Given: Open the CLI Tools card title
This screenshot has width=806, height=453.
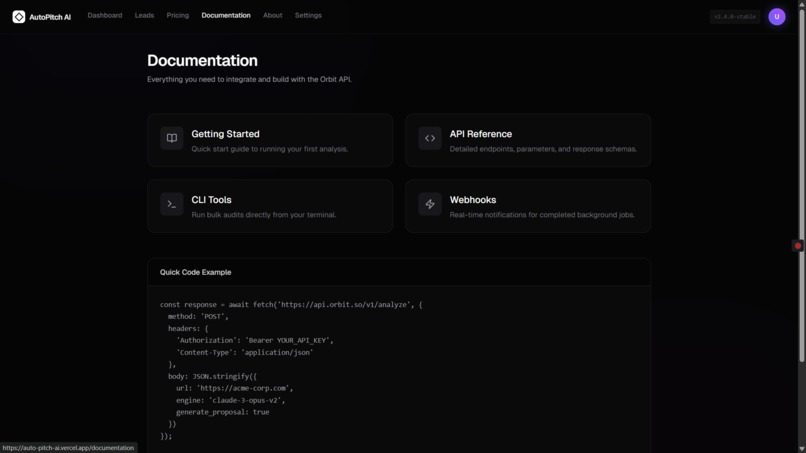Looking at the screenshot, I should tap(211, 200).
